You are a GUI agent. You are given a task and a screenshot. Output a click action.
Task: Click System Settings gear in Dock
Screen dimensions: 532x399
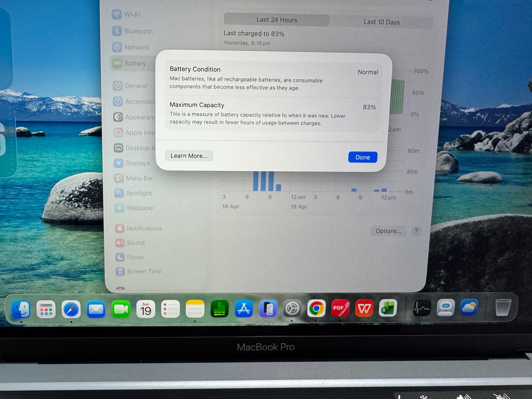(x=292, y=308)
